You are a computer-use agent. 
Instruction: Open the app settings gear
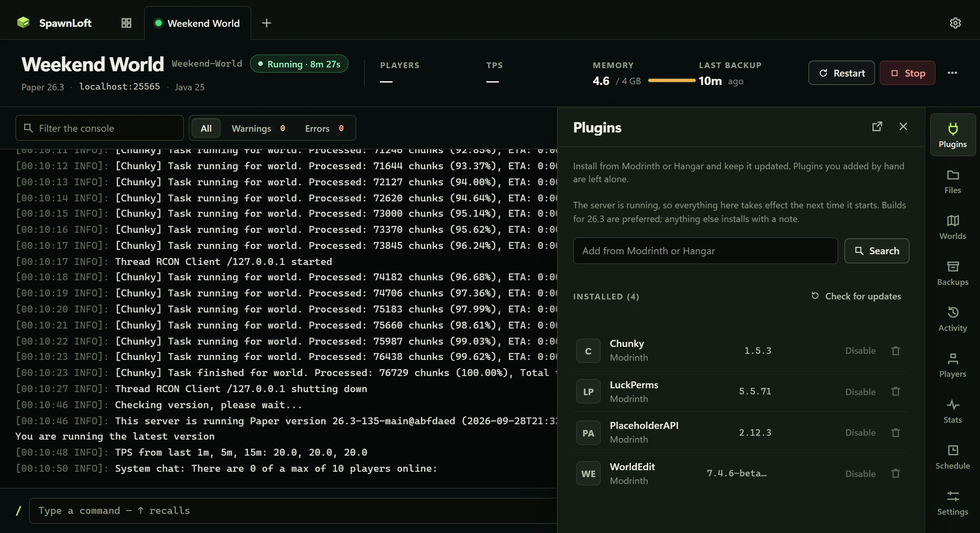coord(955,23)
